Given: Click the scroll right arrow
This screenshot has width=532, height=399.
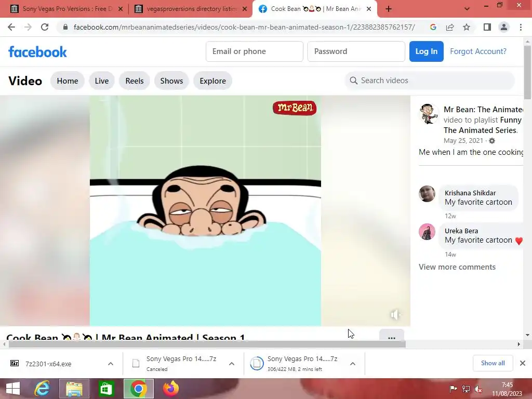Looking at the screenshot, I should pos(519,344).
